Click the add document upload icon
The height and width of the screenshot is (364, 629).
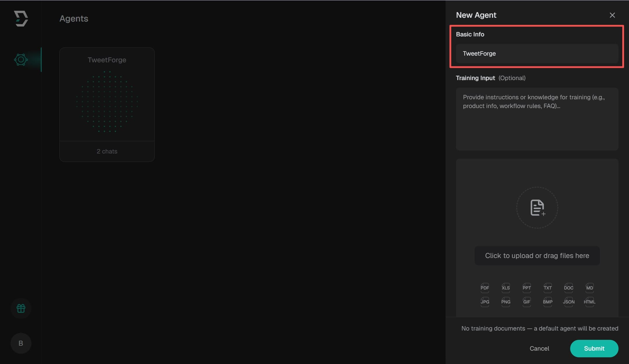click(537, 208)
